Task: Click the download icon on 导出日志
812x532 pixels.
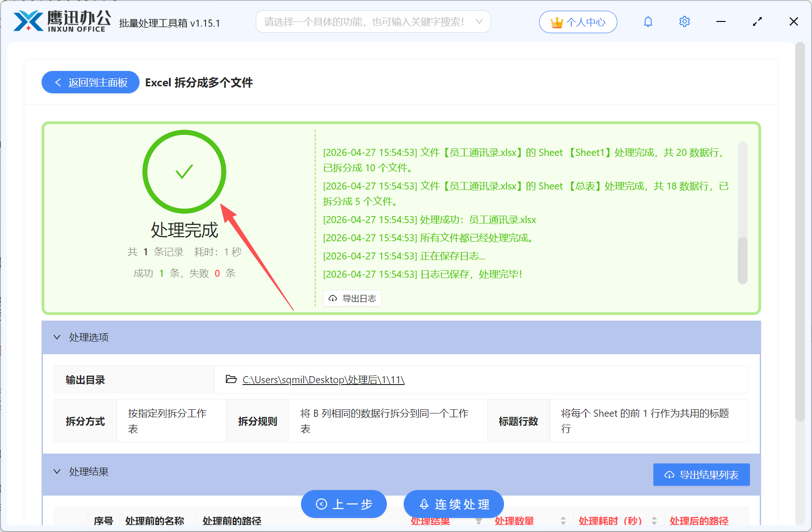Action: coord(332,298)
